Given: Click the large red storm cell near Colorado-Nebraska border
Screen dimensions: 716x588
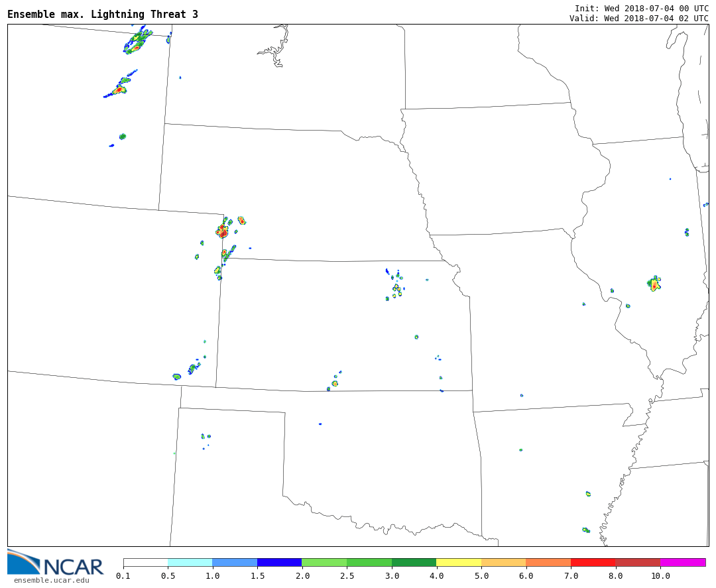Looking at the screenshot, I should (x=222, y=231).
